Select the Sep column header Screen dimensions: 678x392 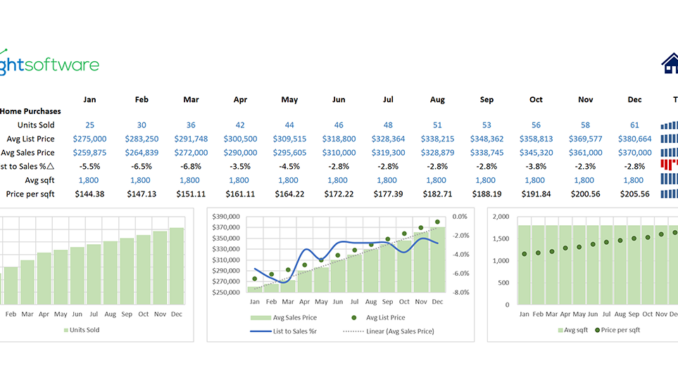486,100
